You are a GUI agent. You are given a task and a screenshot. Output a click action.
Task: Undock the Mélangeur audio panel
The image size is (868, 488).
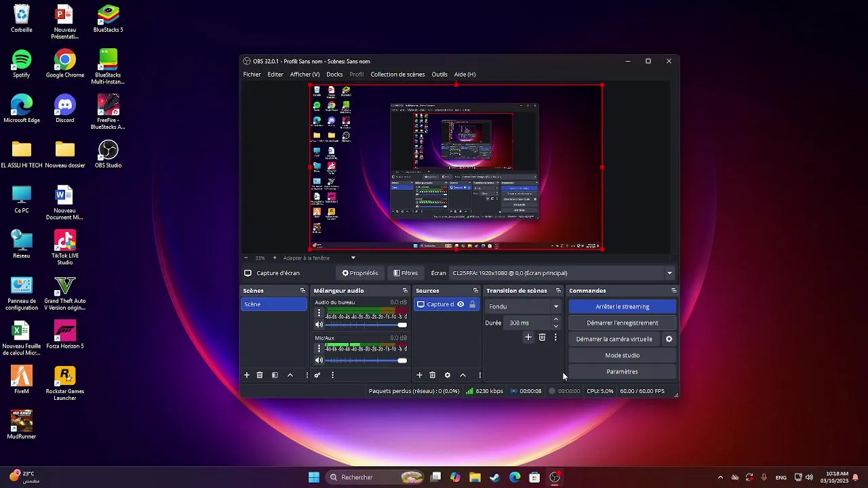[405, 291]
